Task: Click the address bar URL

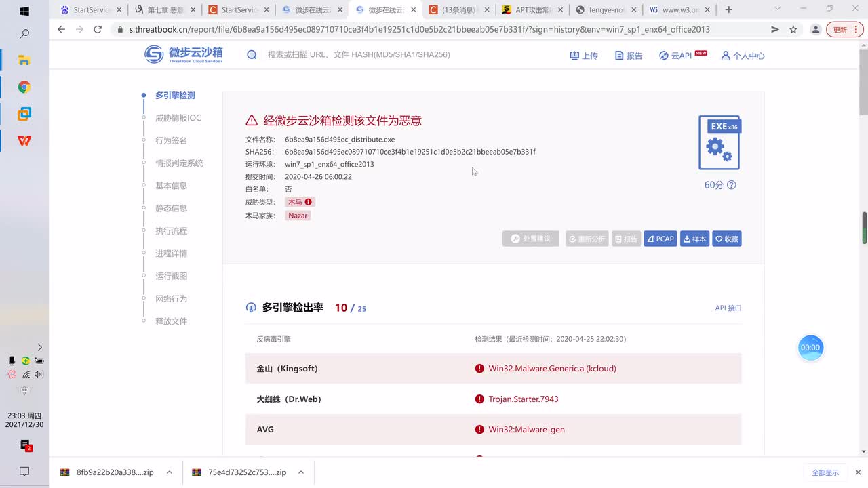Action: (x=419, y=30)
